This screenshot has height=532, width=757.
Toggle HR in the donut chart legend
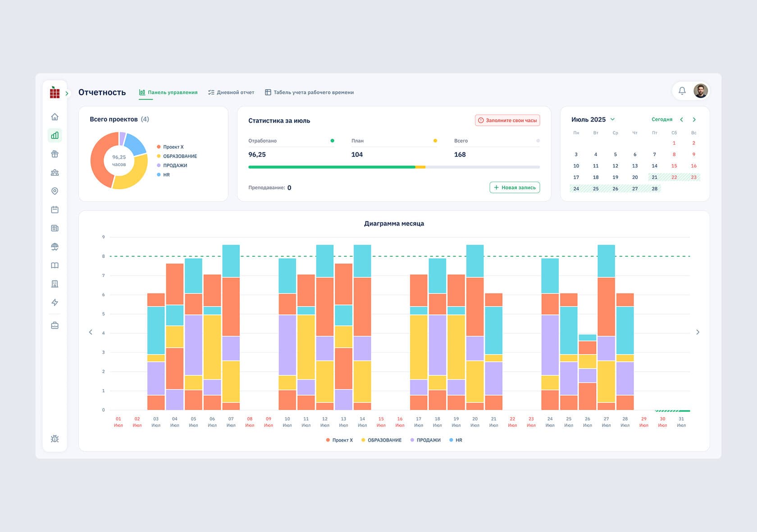click(163, 175)
